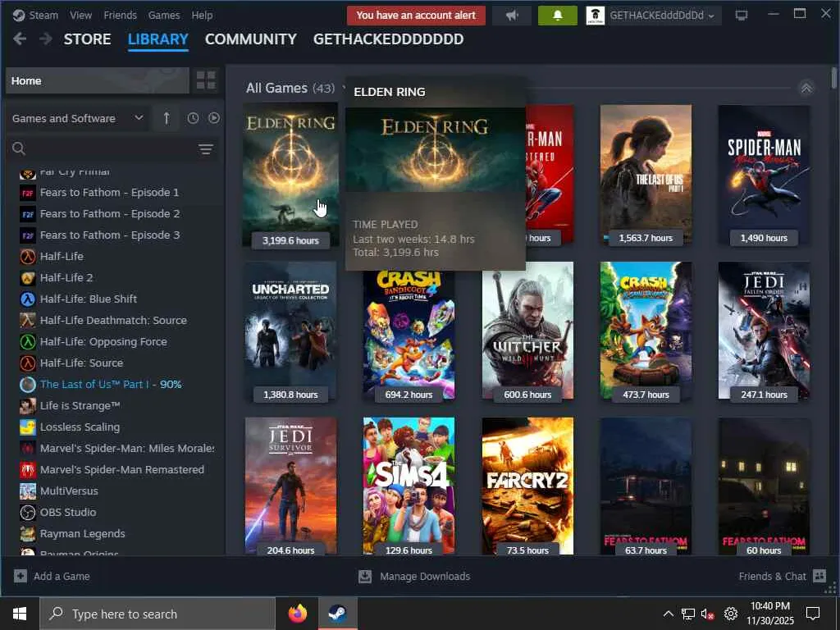Select Marvel's Spider-Man: Miles Morales list entry
The height and width of the screenshot is (630, 840).
click(127, 449)
